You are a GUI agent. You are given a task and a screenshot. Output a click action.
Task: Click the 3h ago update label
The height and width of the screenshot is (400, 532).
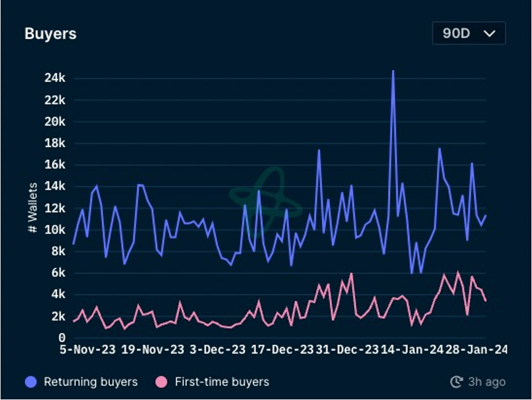[487, 382]
